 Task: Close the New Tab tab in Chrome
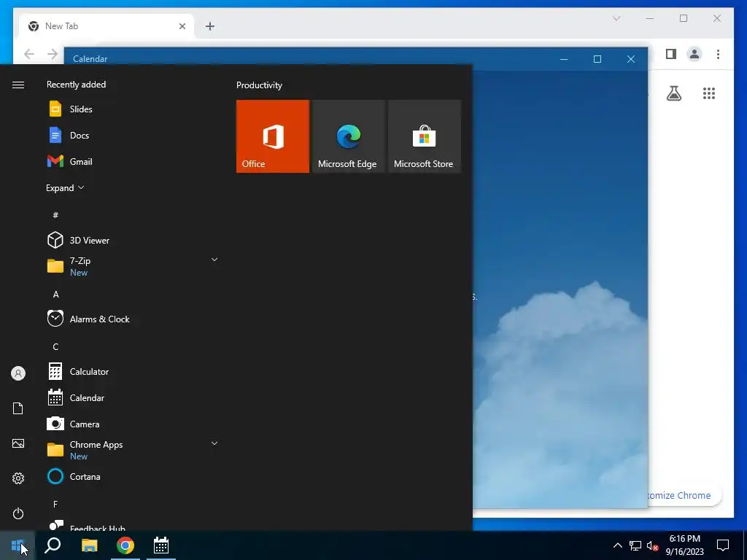[182, 26]
